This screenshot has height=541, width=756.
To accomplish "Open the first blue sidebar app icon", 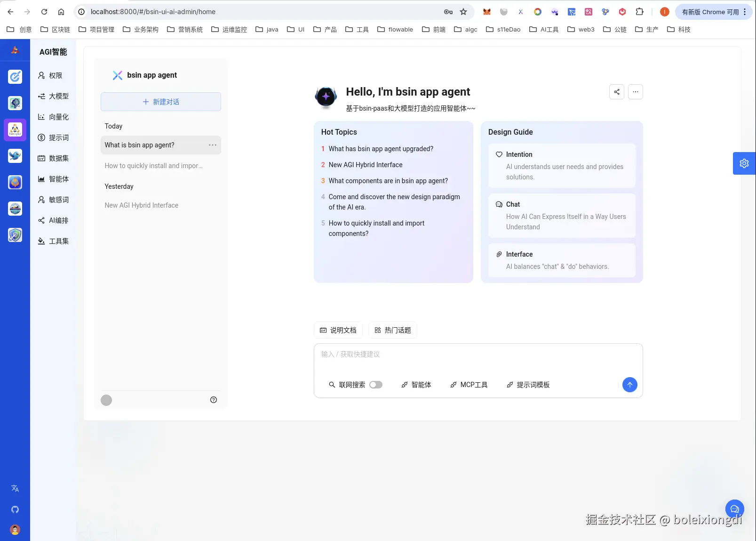I will 15,76.
